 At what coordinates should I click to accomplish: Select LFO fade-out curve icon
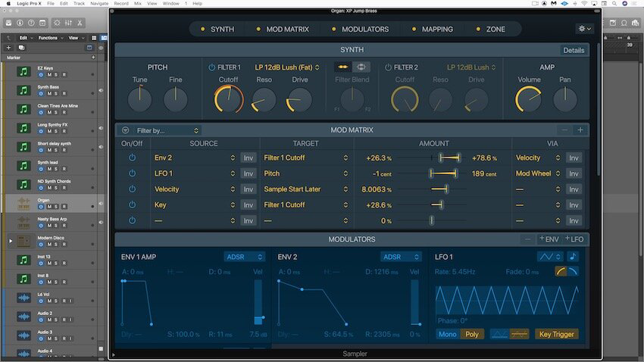click(573, 271)
